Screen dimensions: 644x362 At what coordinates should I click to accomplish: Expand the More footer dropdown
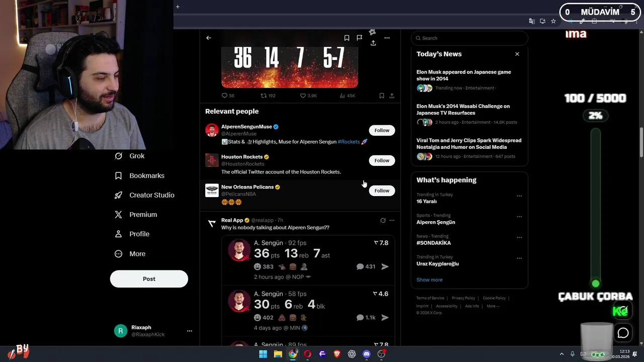coord(493,306)
